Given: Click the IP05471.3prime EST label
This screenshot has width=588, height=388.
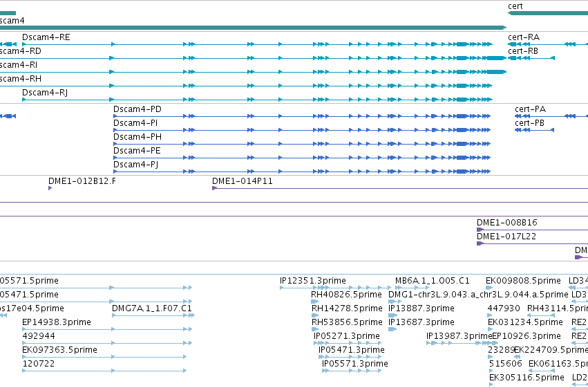Looking at the screenshot, I should coord(352,350).
